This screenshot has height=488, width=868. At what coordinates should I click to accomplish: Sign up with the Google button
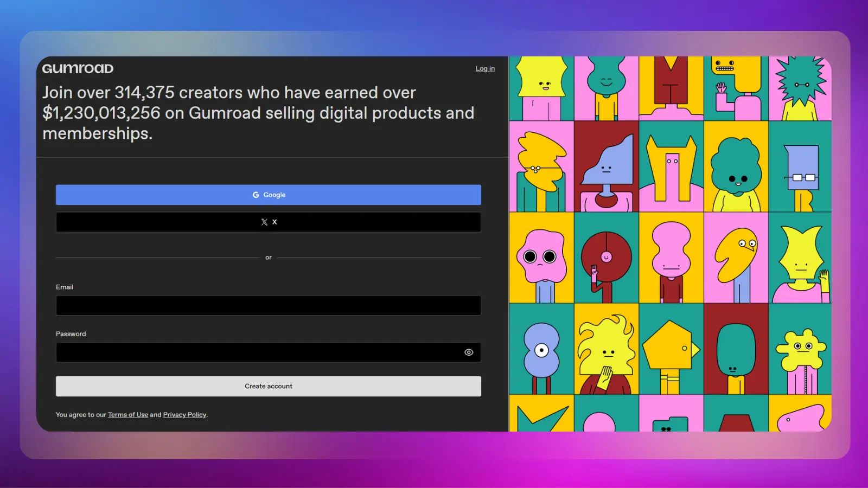269,195
